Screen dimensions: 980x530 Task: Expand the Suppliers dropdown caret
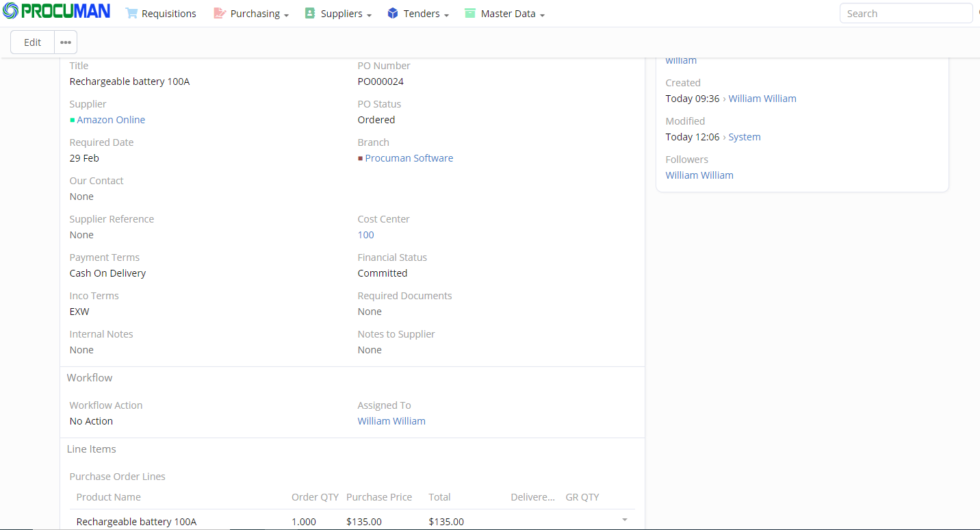pos(369,15)
